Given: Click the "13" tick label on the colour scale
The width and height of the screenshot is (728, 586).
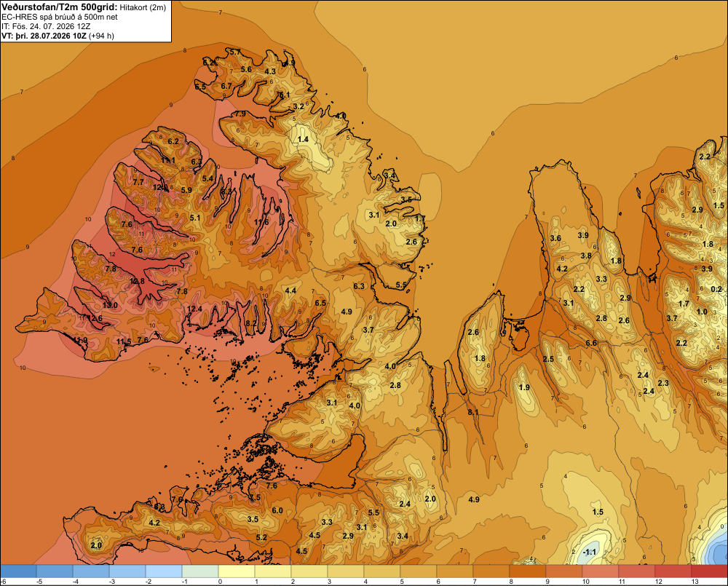Looking at the screenshot, I should tap(695, 582).
